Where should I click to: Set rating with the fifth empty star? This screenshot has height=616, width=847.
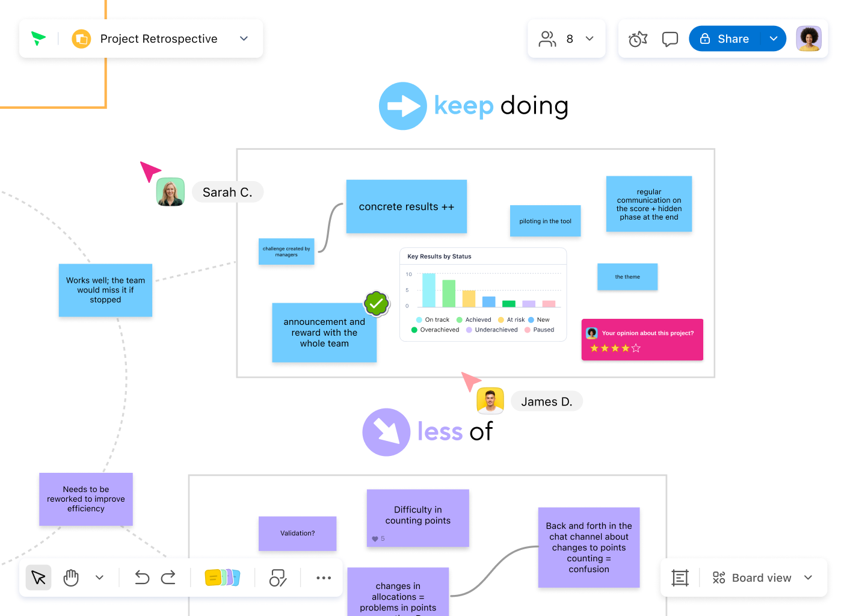636,348
